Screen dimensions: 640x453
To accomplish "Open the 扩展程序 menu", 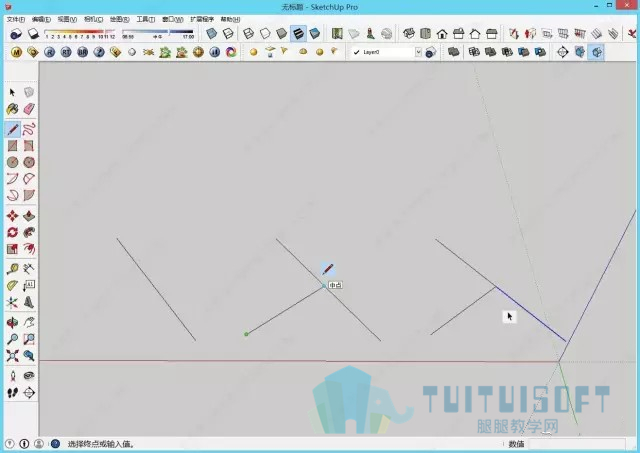I will [x=202, y=19].
